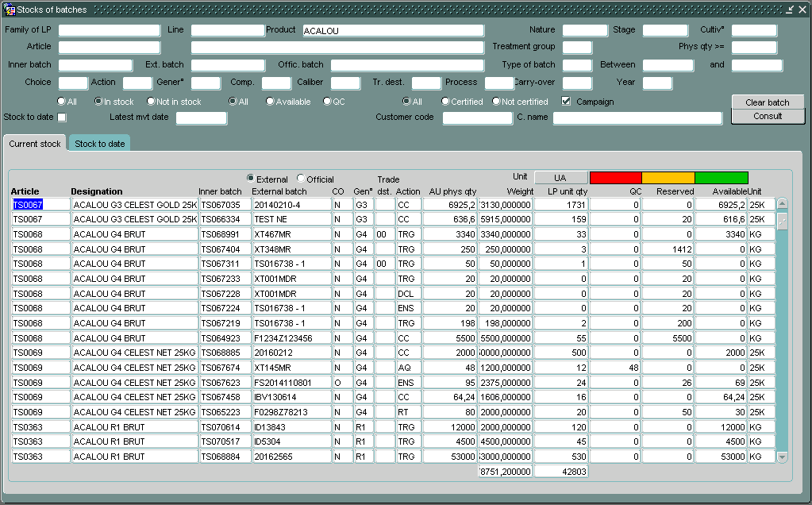Select inner batch cell TS068884
The width and height of the screenshot is (812, 505).
(x=225, y=457)
